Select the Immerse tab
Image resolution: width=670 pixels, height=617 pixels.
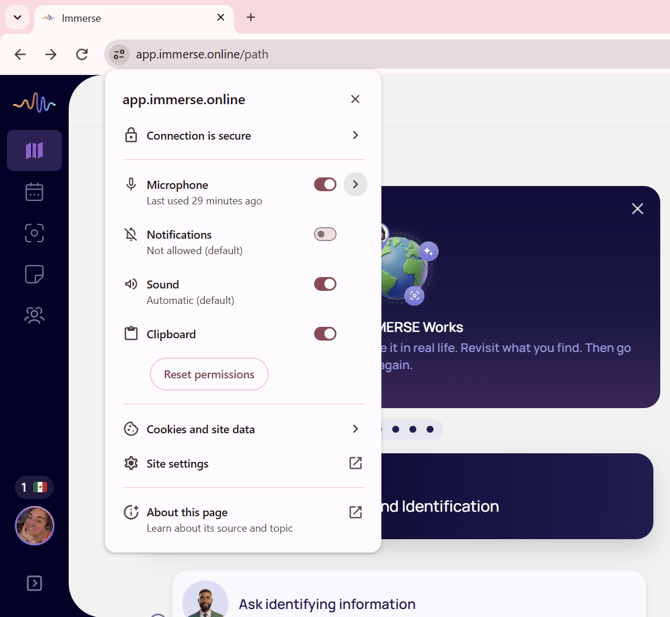(x=134, y=19)
